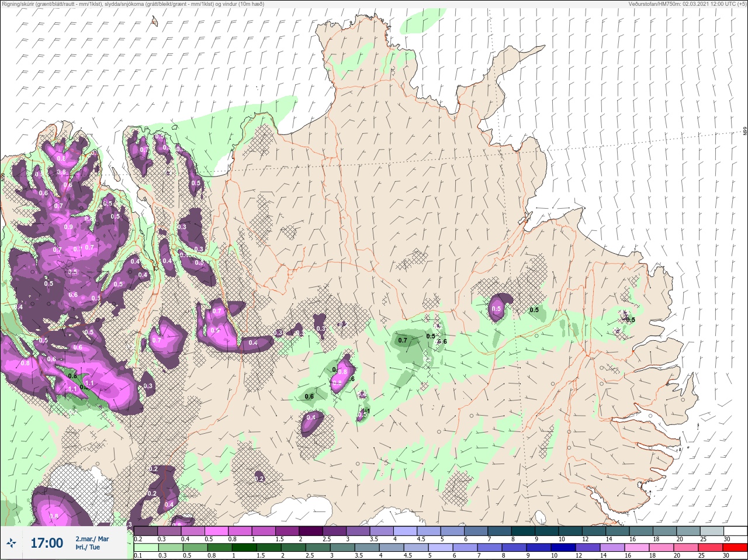Click the date text '2.mar./ Mar'
748x560 pixels.
pyautogui.click(x=92, y=539)
